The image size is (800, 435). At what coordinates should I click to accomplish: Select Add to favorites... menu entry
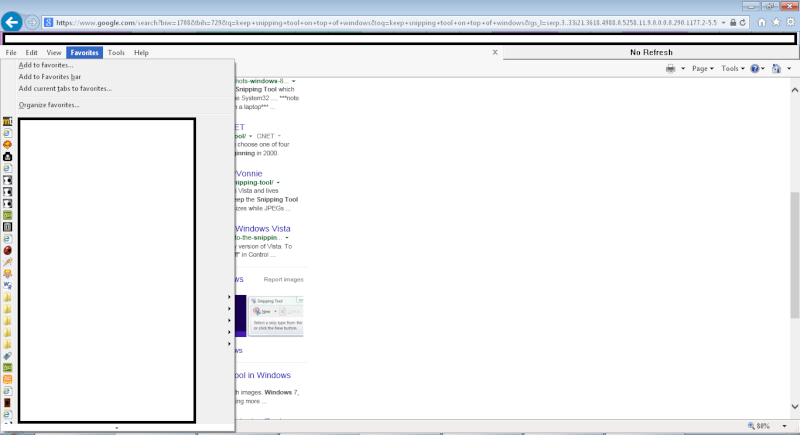tap(46, 65)
